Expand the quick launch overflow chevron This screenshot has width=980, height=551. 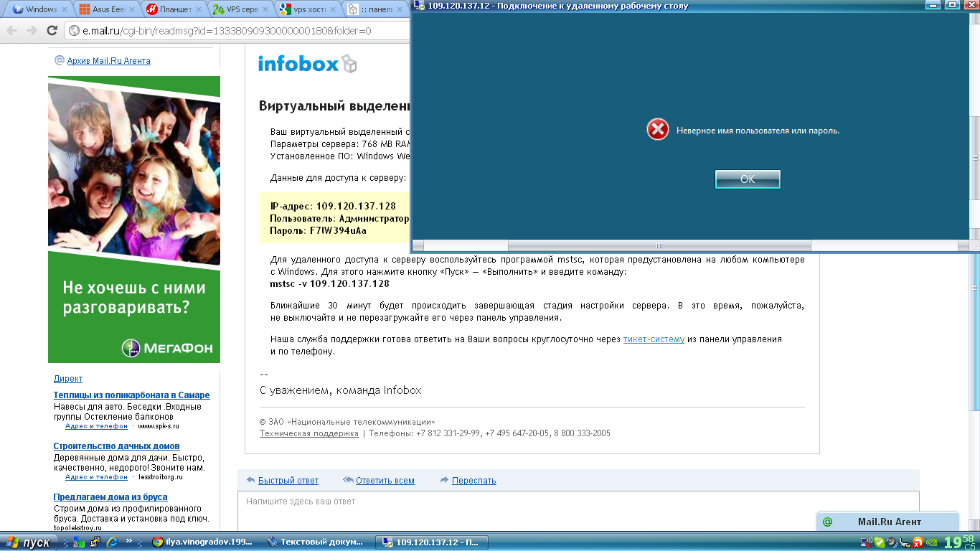click(x=130, y=541)
